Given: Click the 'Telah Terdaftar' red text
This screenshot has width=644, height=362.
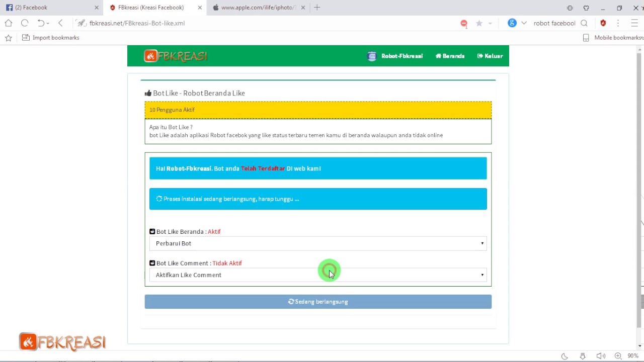Looking at the screenshot, I should 263,168.
